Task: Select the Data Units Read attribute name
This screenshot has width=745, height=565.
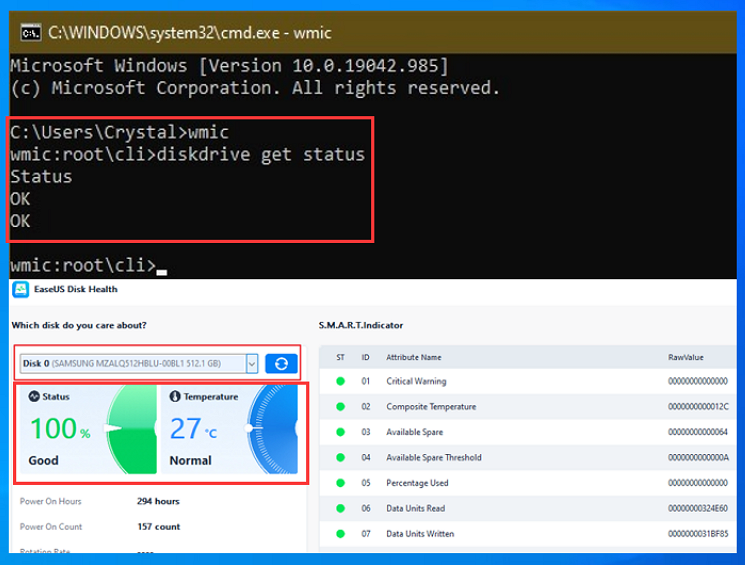Action: click(416, 508)
